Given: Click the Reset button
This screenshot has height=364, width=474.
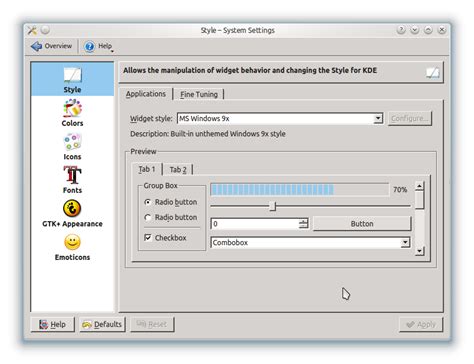Looking at the screenshot, I should [x=152, y=324].
